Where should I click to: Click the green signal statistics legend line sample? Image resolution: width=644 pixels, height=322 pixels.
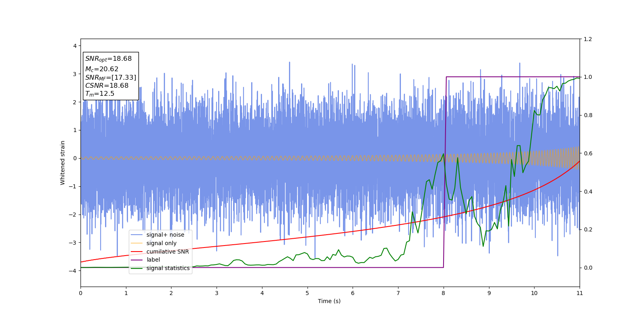(x=137, y=268)
